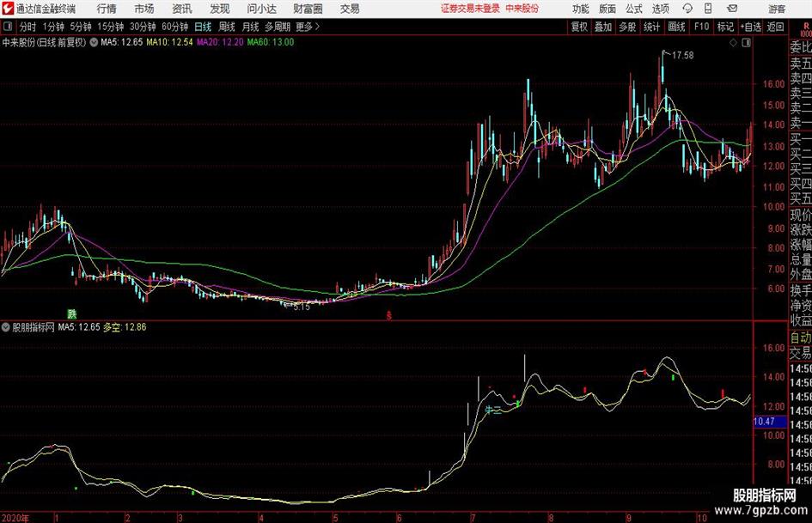Screen dimensions: 812x523
Task: Click the 复权 toolbar button
Action: [579, 27]
